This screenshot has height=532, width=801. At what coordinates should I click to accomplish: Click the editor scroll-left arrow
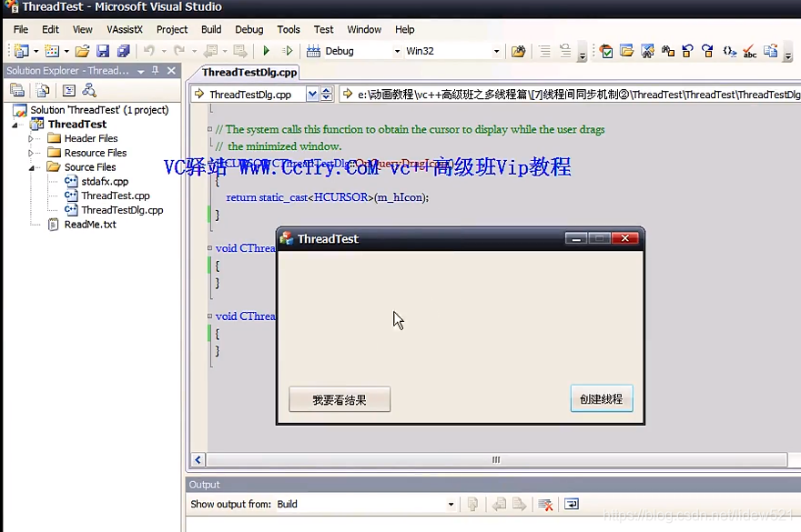[198, 459]
